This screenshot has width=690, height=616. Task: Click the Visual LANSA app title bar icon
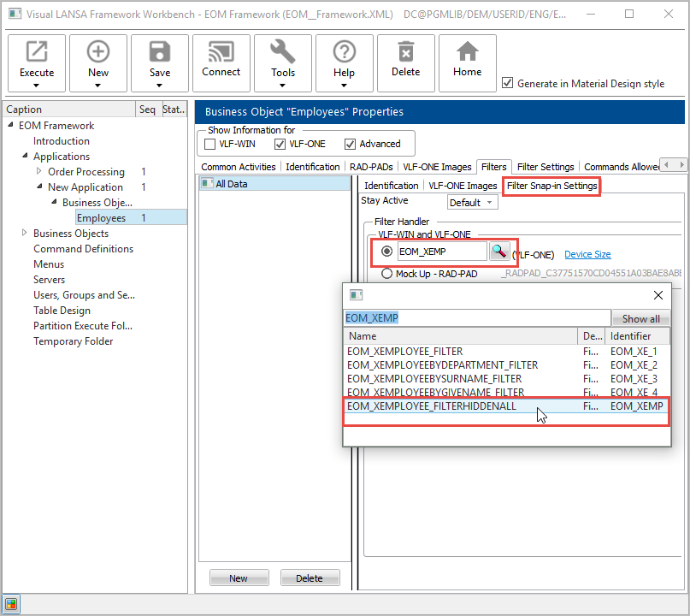tap(15, 14)
